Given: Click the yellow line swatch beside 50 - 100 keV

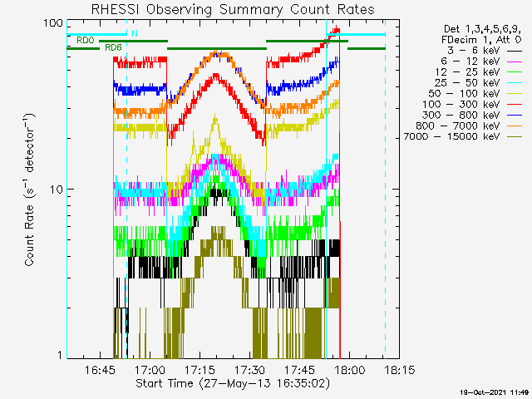Looking at the screenshot, I should coord(515,94).
